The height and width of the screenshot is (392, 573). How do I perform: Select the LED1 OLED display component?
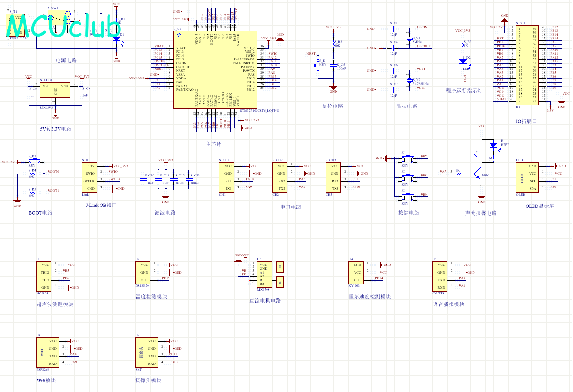click(x=527, y=177)
